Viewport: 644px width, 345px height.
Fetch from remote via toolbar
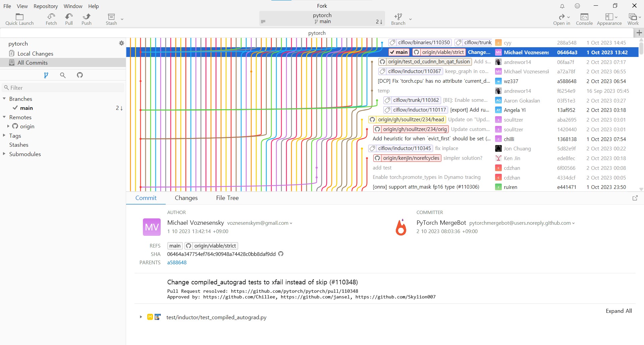click(51, 19)
